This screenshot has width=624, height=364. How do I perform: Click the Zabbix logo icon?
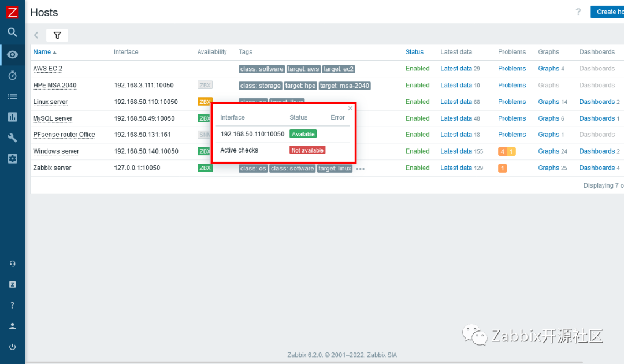(12, 12)
